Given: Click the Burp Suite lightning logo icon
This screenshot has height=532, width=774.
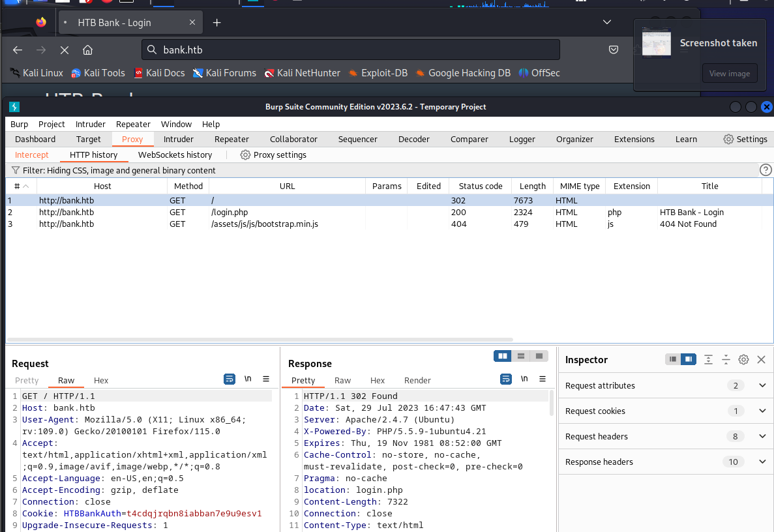Looking at the screenshot, I should [14, 107].
